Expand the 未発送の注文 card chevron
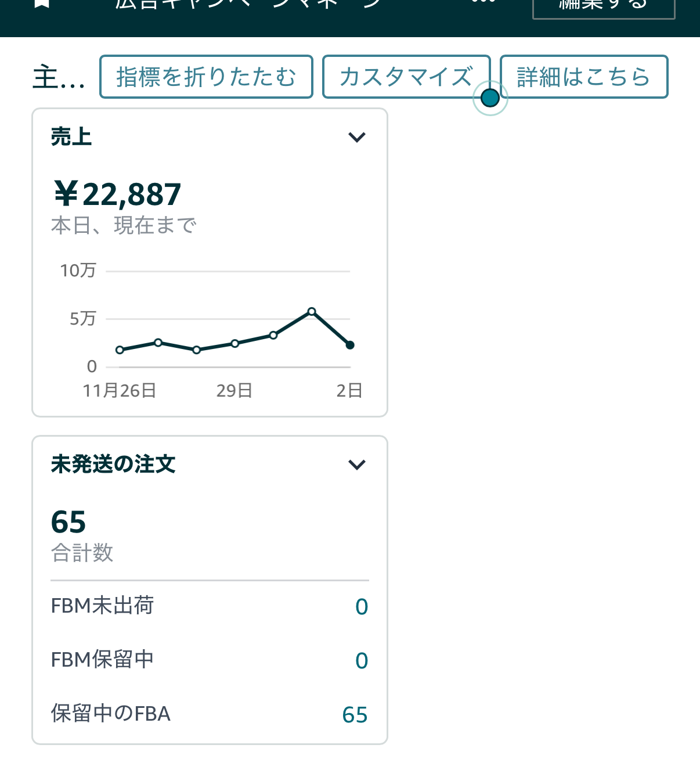The height and width of the screenshot is (759, 700). tap(356, 465)
